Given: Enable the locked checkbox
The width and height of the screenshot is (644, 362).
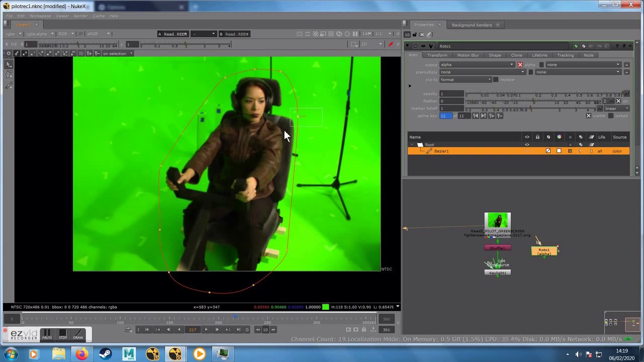Looking at the screenshot, I should click(611, 116).
